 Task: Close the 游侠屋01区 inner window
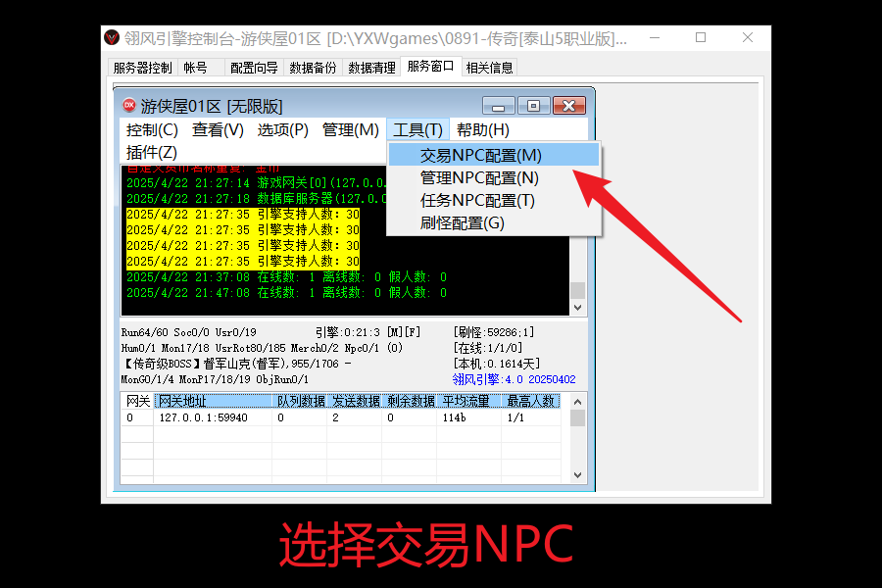tap(568, 106)
